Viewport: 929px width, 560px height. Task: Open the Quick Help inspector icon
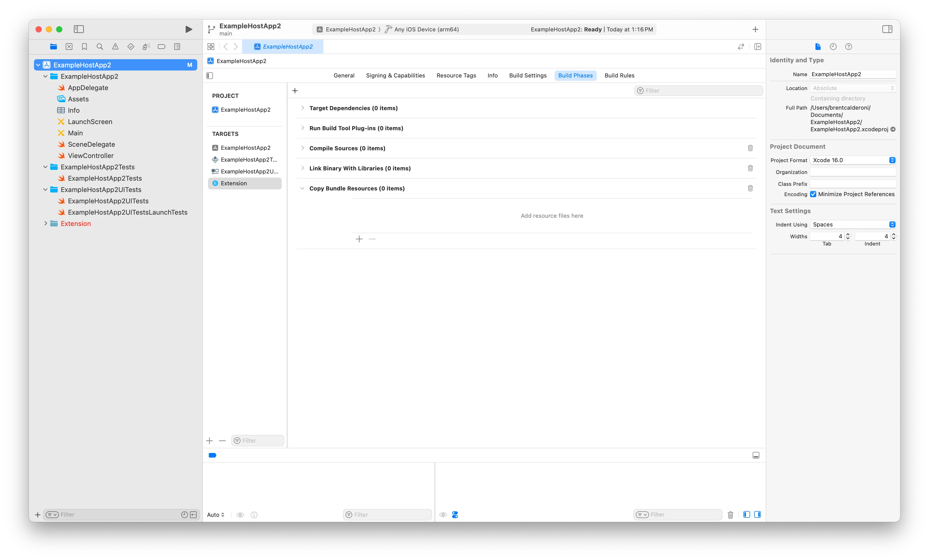[x=849, y=47]
